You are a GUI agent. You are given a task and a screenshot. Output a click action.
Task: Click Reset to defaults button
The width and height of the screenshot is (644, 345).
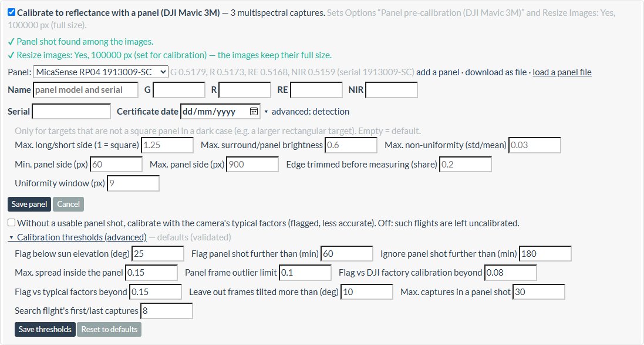(x=109, y=329)
